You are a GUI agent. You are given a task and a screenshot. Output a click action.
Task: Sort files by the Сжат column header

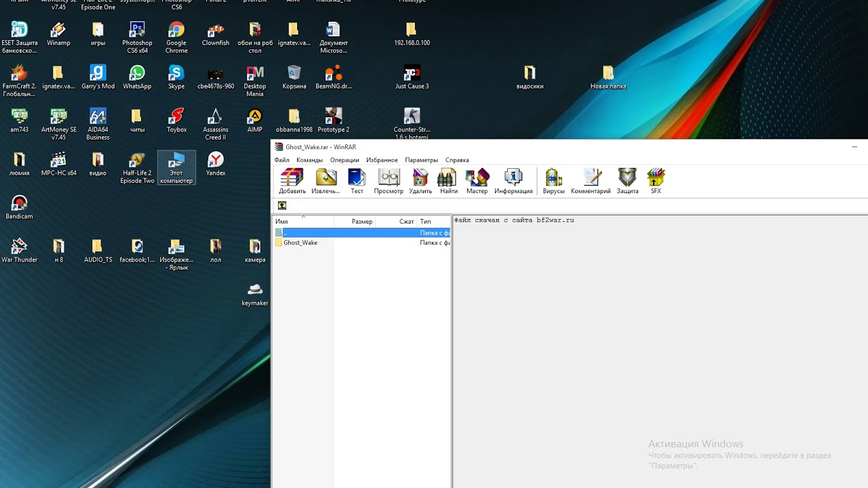pos(396,222)
